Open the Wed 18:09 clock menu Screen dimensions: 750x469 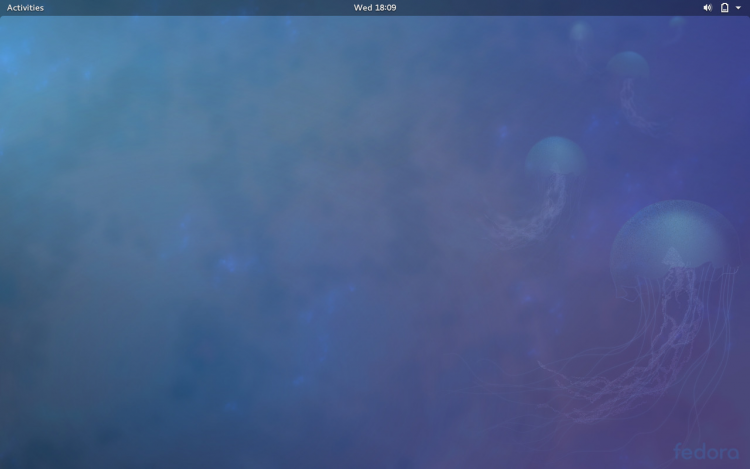(x=375, y=8)
